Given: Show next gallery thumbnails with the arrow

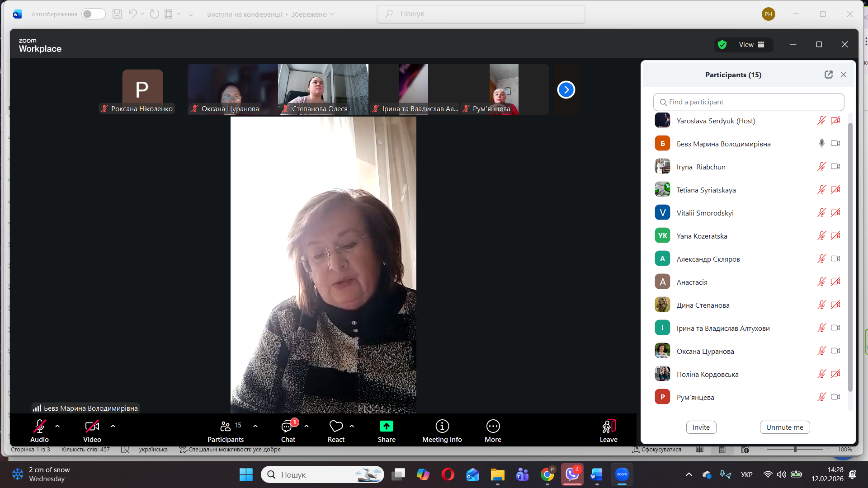Looking at the screenshot, I should 566,89.
